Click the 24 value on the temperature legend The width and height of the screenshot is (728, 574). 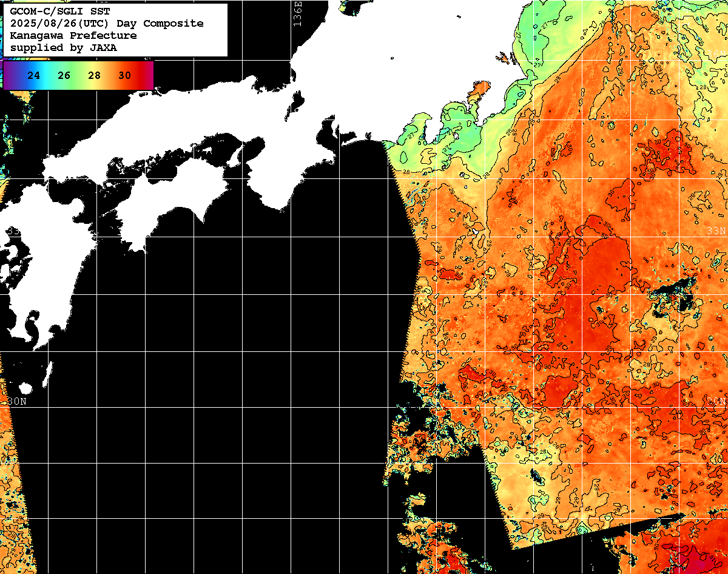pos(34,76)
